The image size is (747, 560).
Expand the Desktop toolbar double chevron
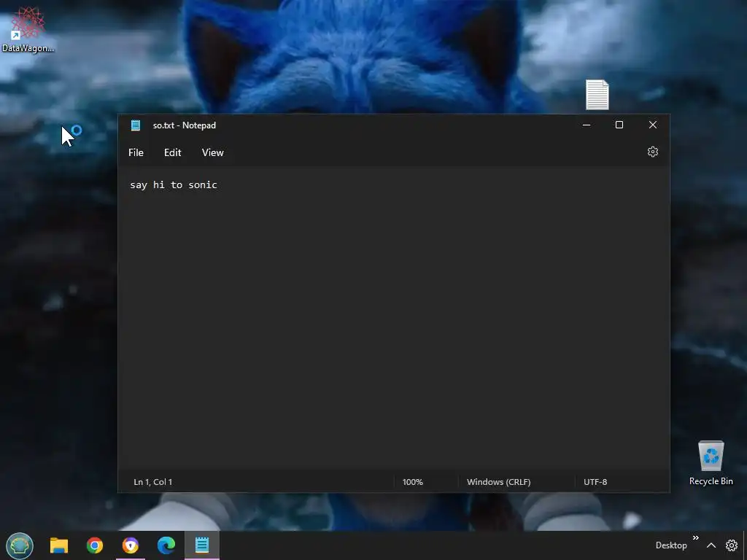pos(695,537)
